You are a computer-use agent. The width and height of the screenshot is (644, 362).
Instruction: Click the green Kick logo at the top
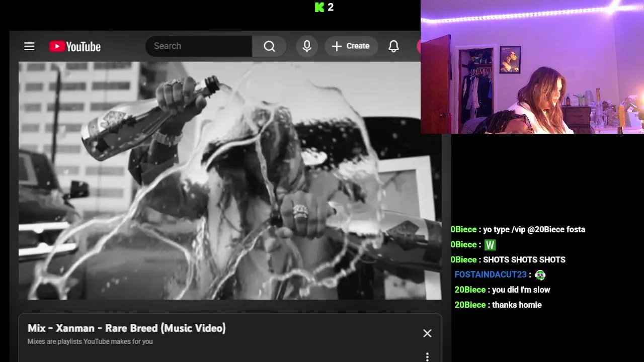click(x=319, y=7)
